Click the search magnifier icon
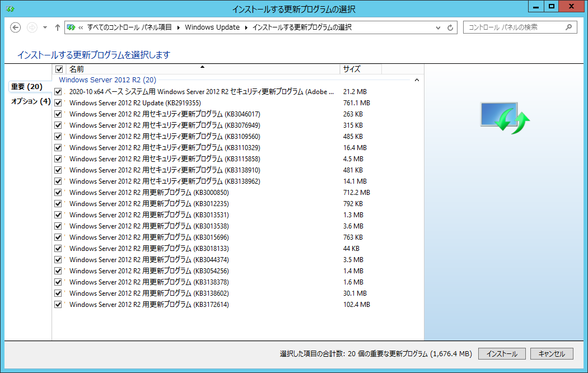588x373 pixels. (569, 27)
